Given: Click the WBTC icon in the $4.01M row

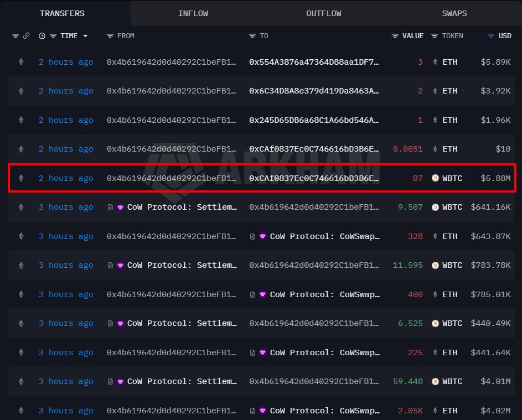Looking at the screenshot, I should (435, 381).
